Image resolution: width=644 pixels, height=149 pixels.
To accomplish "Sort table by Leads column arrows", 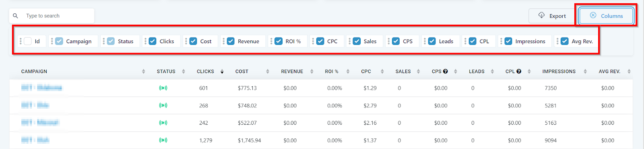I will [492, 71].
